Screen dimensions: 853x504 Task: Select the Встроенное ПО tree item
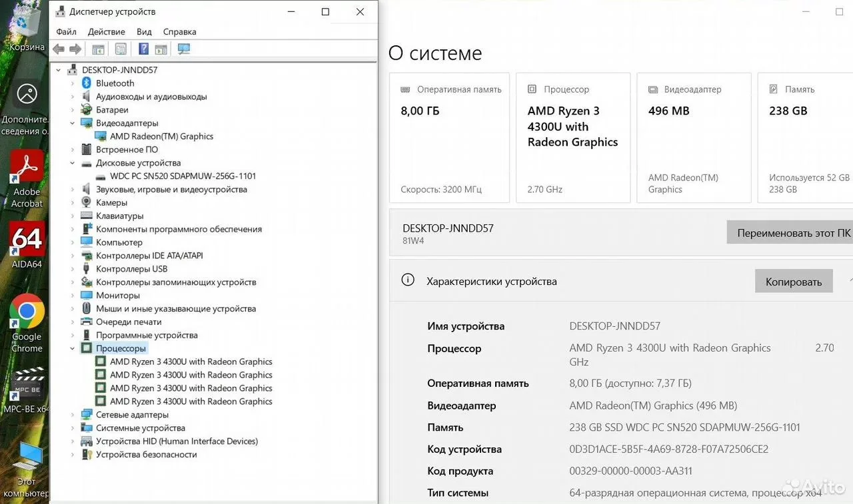pyautogui.click(x=127, y=150)
